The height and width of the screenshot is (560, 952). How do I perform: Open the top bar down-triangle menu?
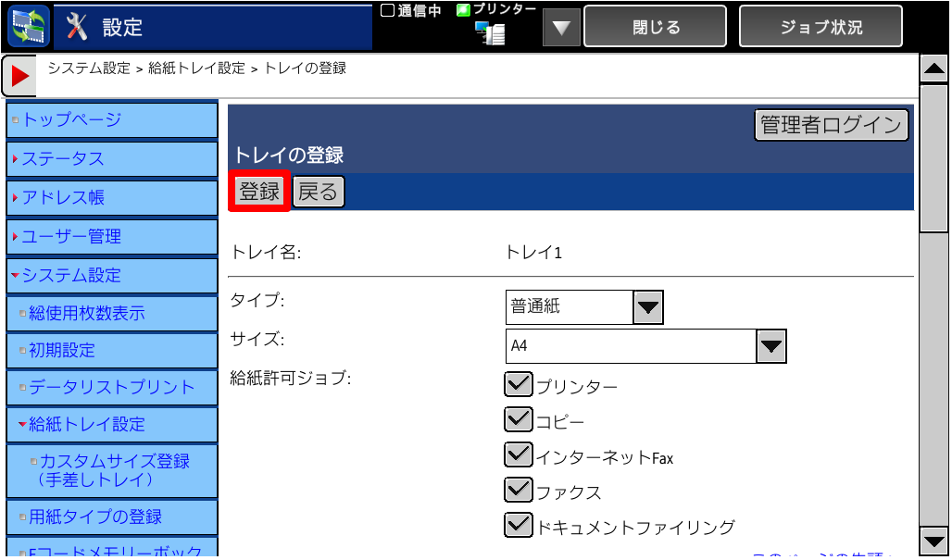[560, 27]
